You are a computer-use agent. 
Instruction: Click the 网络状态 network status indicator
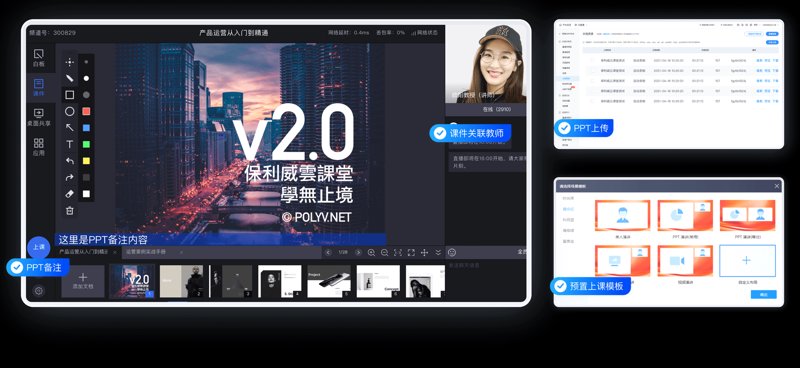(x=424, y=33)
